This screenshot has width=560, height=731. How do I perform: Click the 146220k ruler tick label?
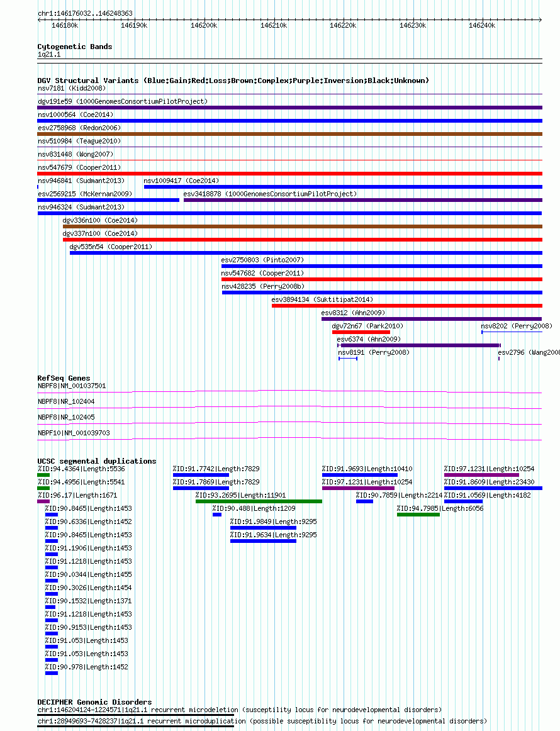[x=343, y=25]
